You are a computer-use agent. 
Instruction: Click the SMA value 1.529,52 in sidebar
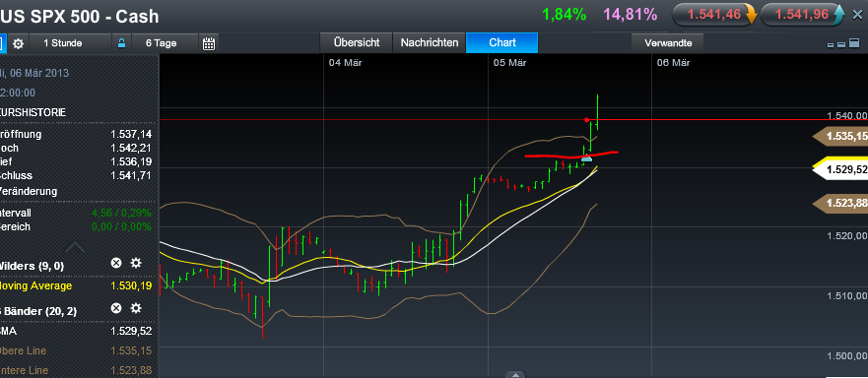click(131, 332)
